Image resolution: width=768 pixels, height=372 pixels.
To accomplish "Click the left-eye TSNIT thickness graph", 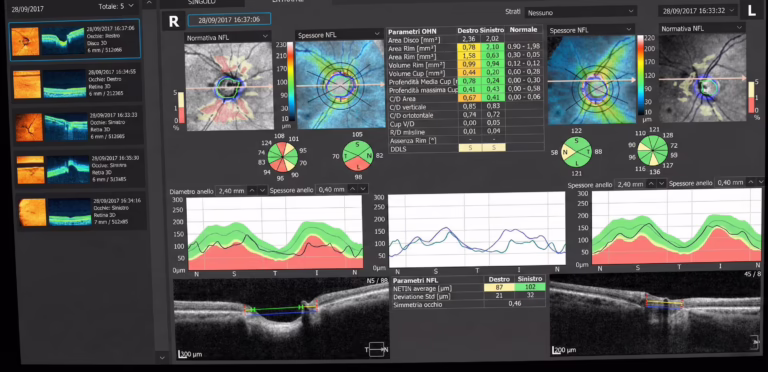I will point(677,225).
